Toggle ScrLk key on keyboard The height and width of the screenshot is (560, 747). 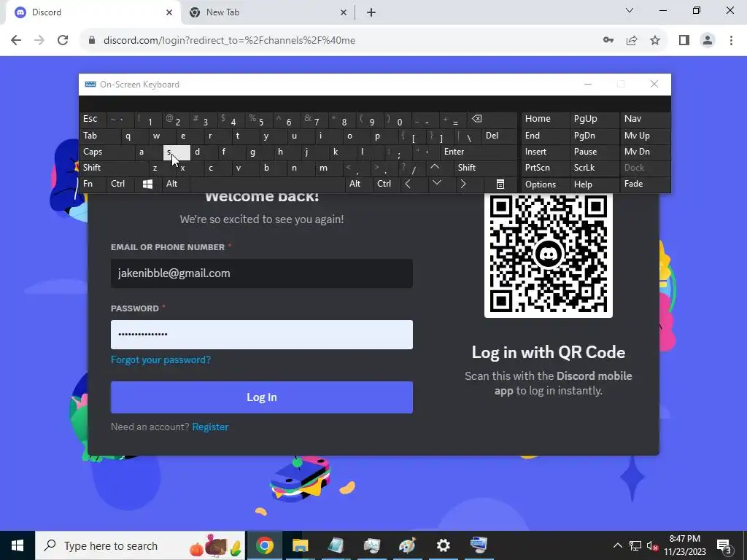594,168
